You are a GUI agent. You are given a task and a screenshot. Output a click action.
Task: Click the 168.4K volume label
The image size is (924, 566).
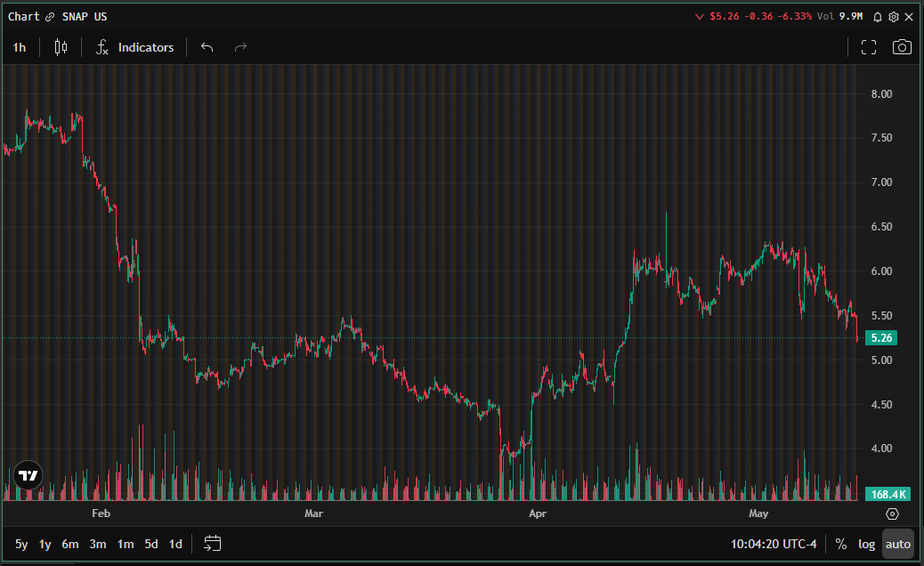coord(888,494)
